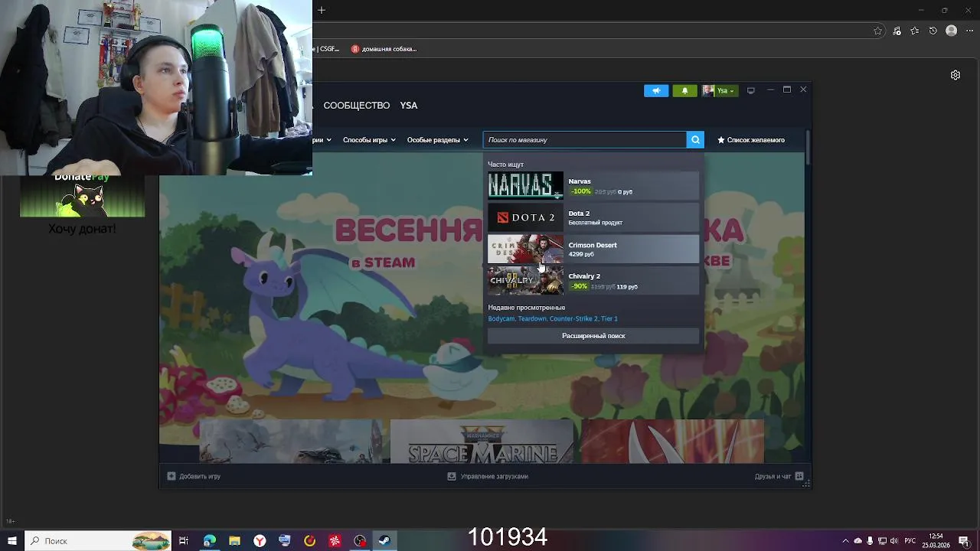Click the browser profile avatar icon

[952, 31]
